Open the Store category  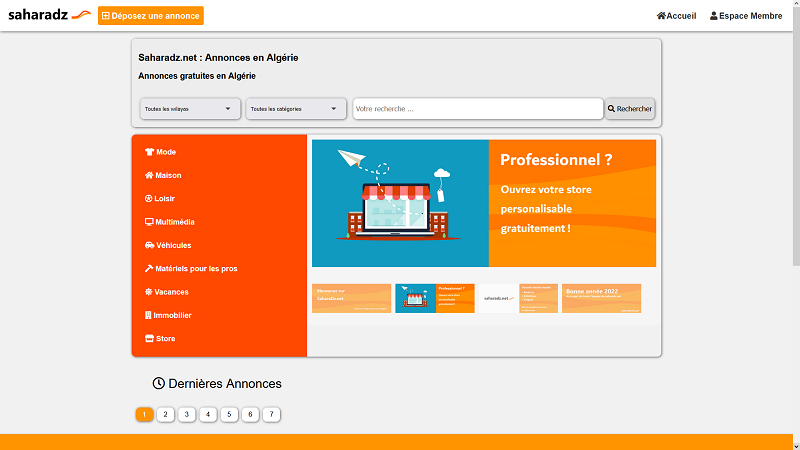click(160, 339)
